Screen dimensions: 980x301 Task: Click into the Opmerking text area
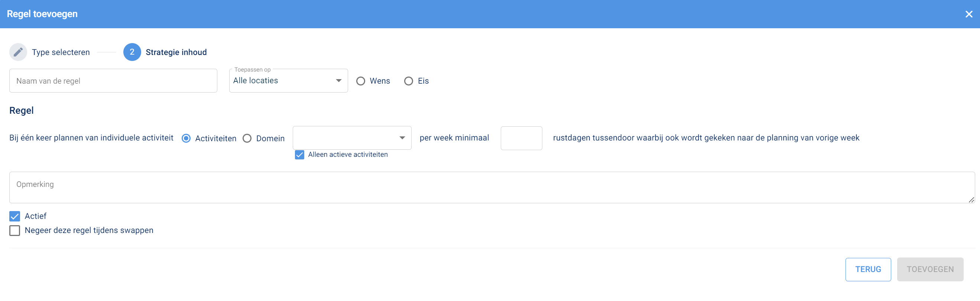click(x=492, y=187)
